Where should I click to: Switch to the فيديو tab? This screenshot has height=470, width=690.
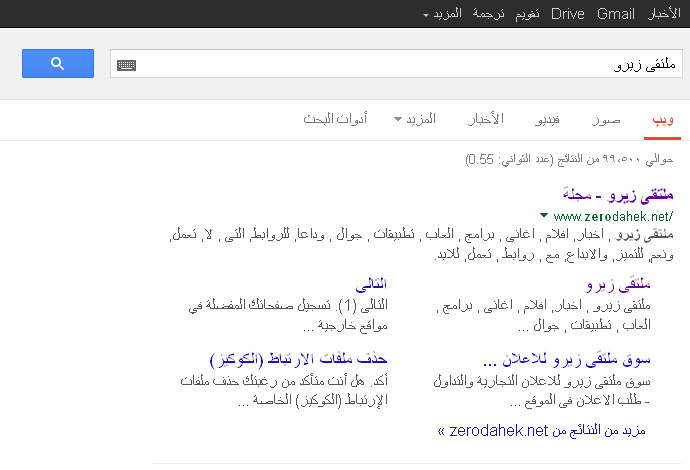click(547, 120)
